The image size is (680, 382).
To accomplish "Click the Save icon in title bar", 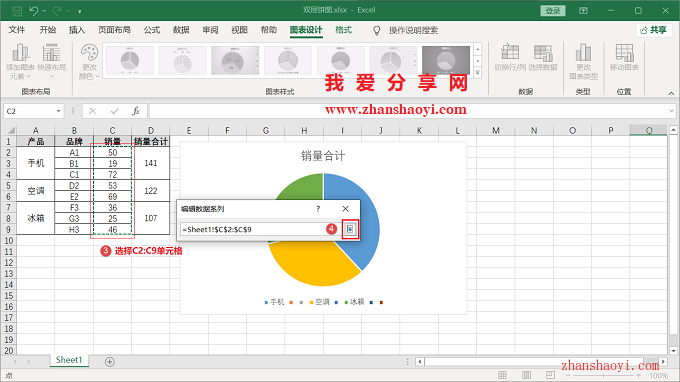I will [x=16, y=10].
